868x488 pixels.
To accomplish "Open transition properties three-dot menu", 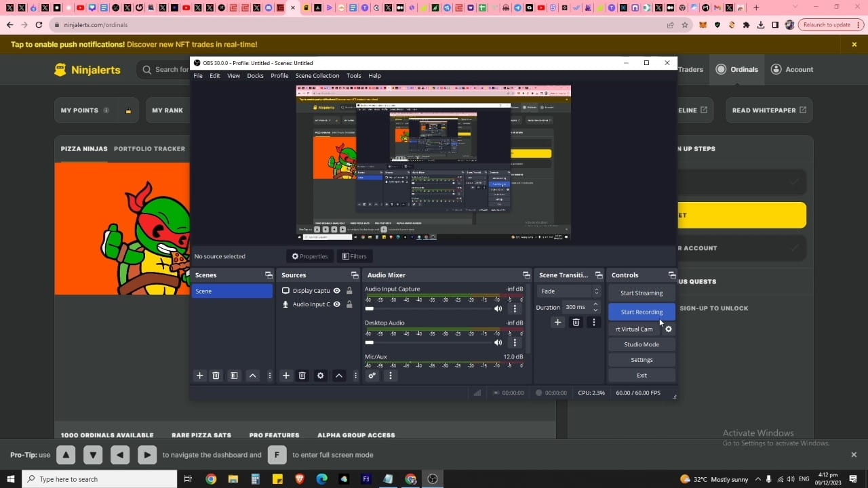I will point(594,323).
